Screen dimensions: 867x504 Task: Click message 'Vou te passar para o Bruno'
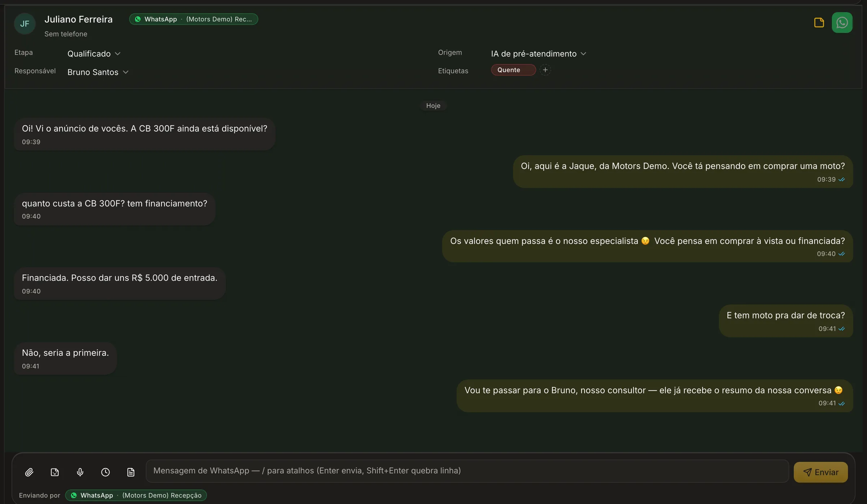[x=655, y=396]
